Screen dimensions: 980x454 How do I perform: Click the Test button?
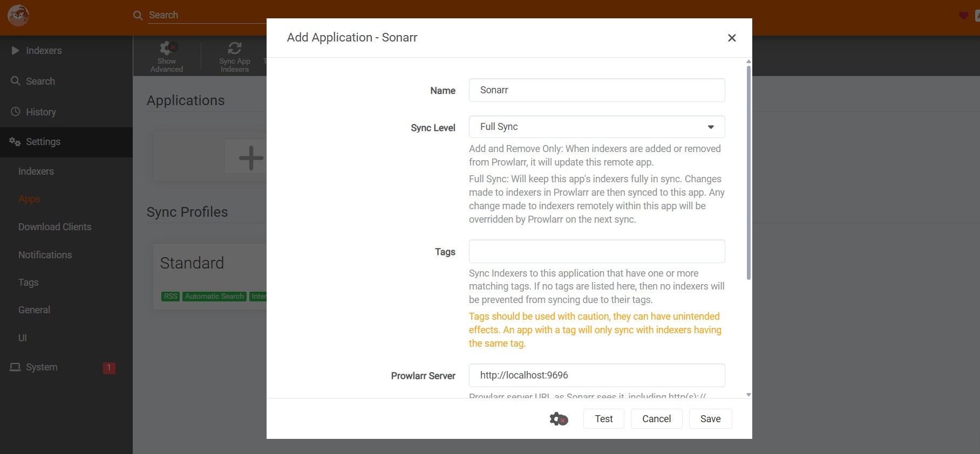(604, 419)
